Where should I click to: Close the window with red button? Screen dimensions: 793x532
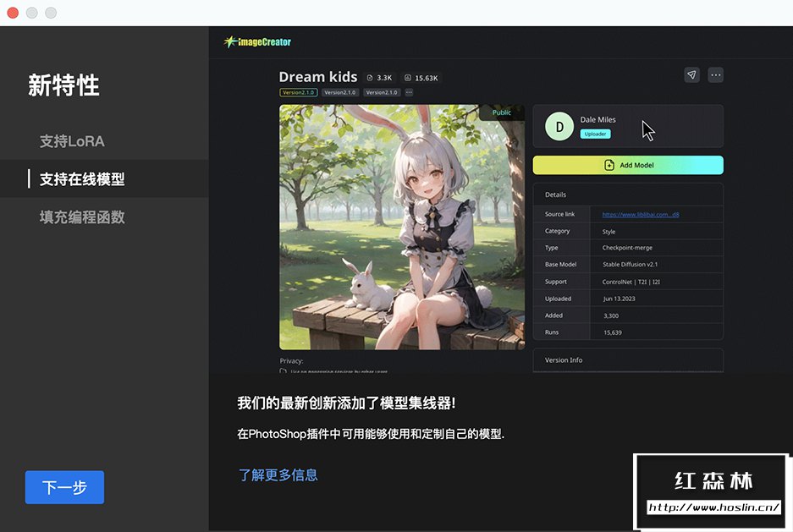pos(13,13)
